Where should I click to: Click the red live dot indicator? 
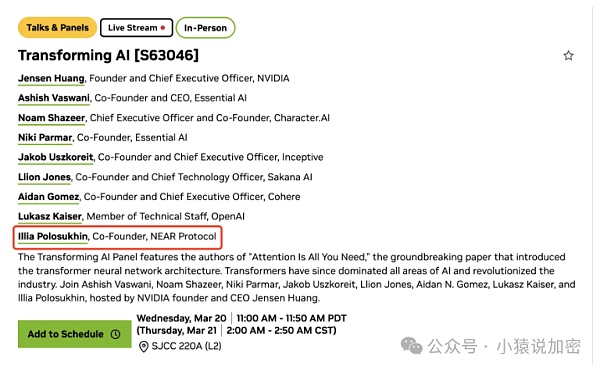tap(163, 28)
